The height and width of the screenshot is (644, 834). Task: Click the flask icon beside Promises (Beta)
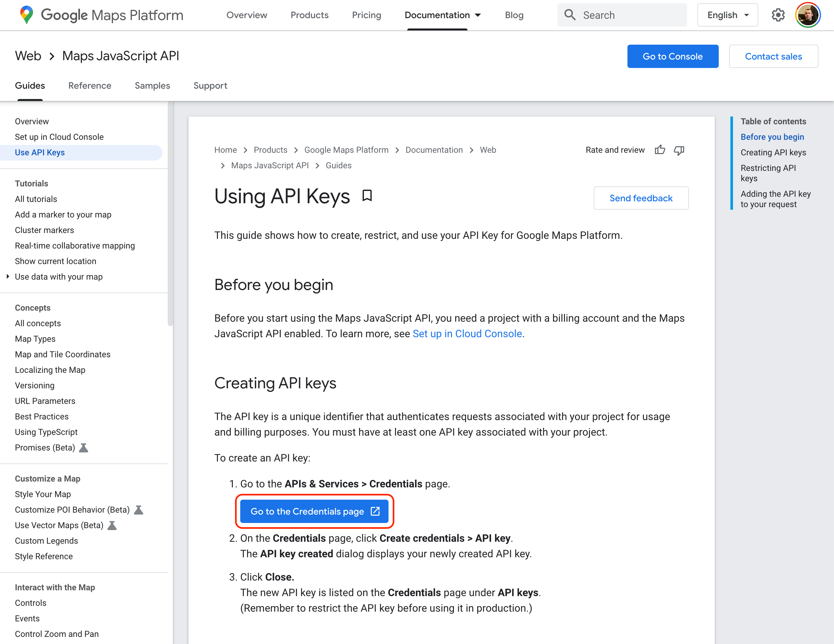tap(83, 448)
